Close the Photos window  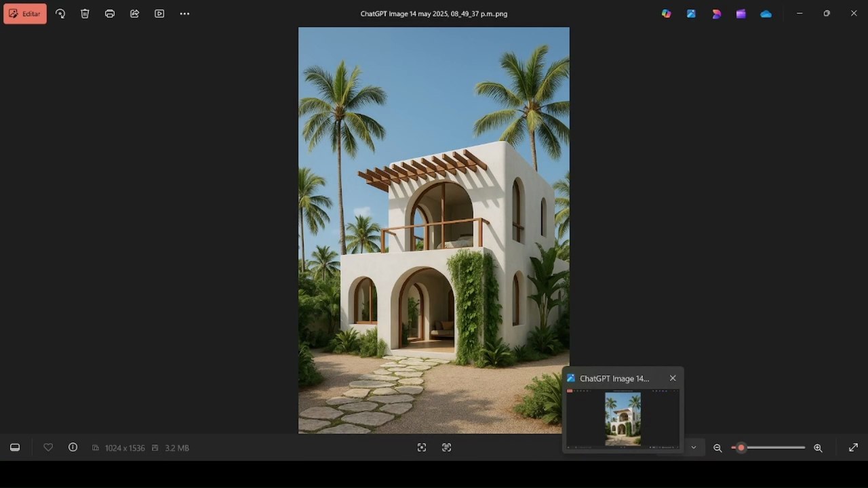(854, 14)
